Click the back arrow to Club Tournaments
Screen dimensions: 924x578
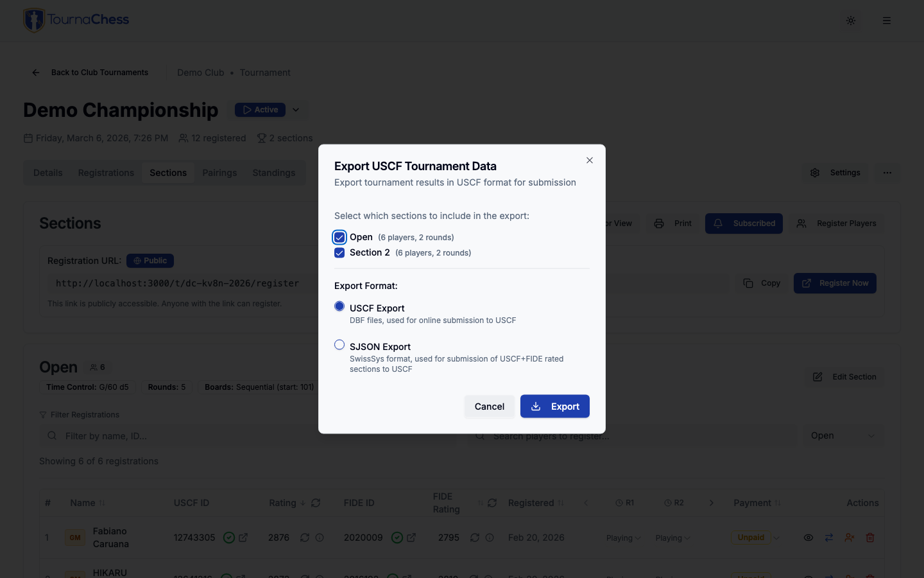coord(36,73)
